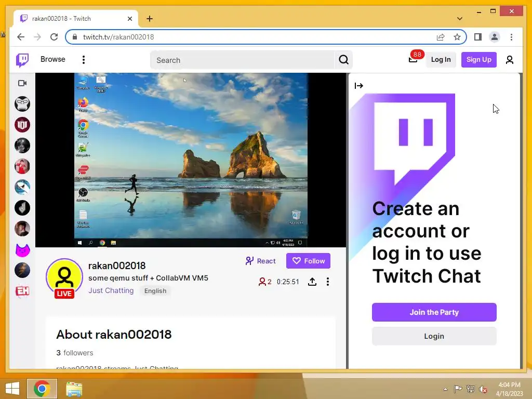The height and width of the screenshot is (399, 532).
Task: Bookmark this page with star icon
Action: (457, 37)
